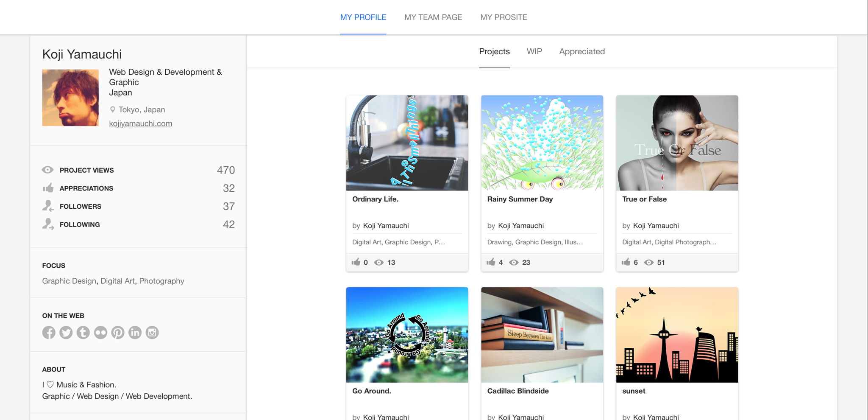Click views eye icon on Rainy Summer Day card
This screenshot has width=868, height=420.
click(514, 263)
